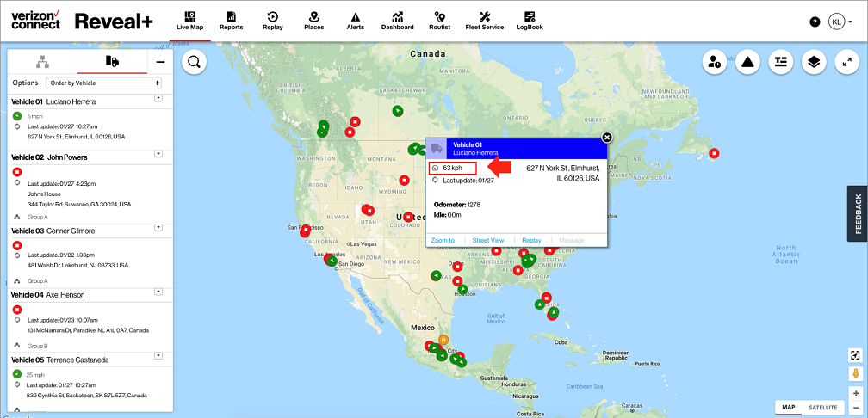The height and width of the screenshot is (418, 868).
Task: Open the map layers button
Action: 814,62
